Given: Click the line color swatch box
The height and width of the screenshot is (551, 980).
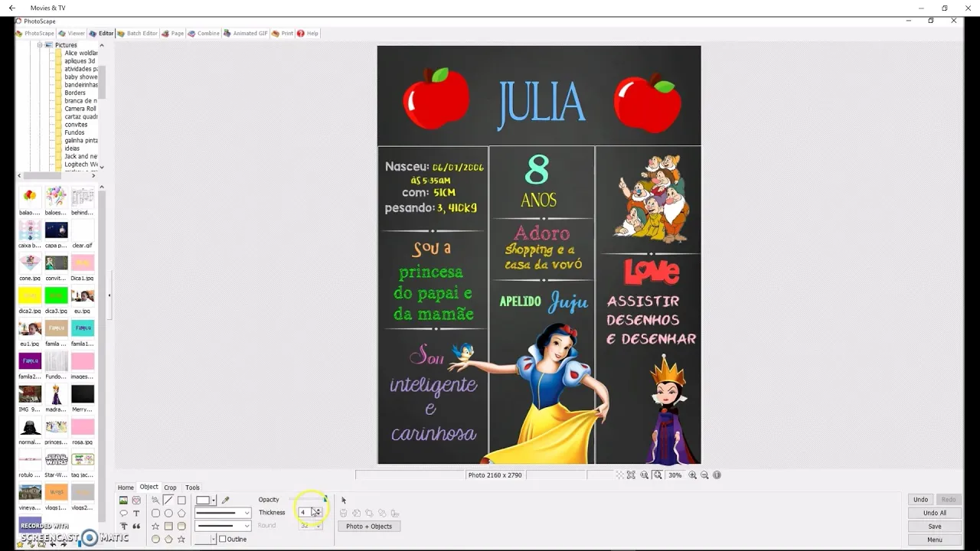Looking at the screenshot, I should (203, 500).
